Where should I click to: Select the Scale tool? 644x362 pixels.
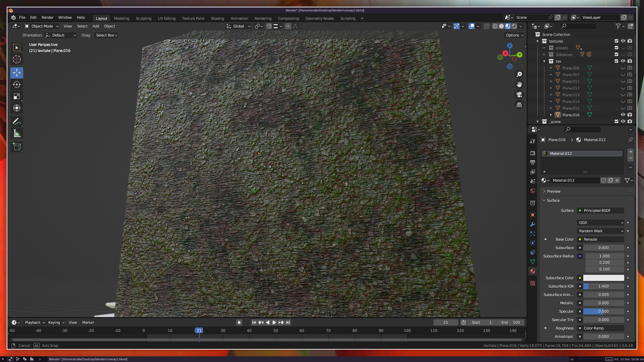pos(17,97)
